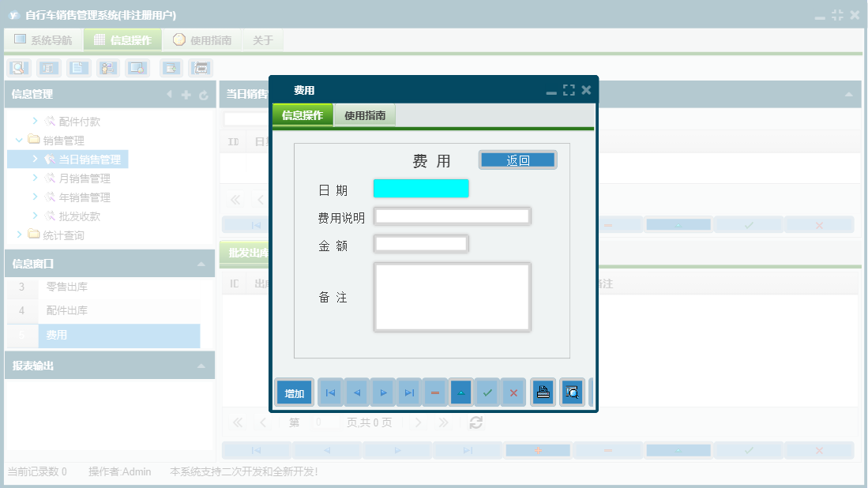This screenshot has width=868, height=488.
Task: Select the next record arrow in the dialog
Action: 382,392
